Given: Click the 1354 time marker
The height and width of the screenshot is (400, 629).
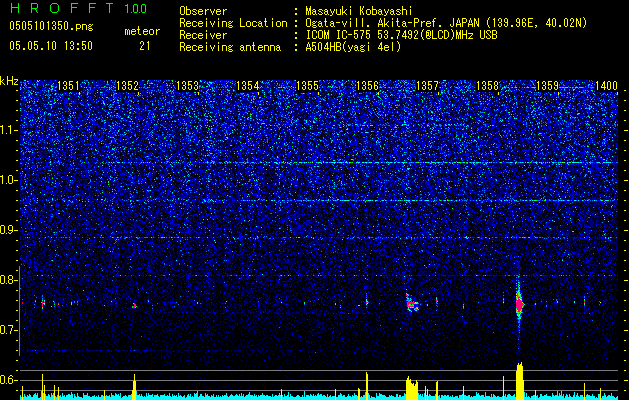Looking at the screenshot, I should click(248, 85).
